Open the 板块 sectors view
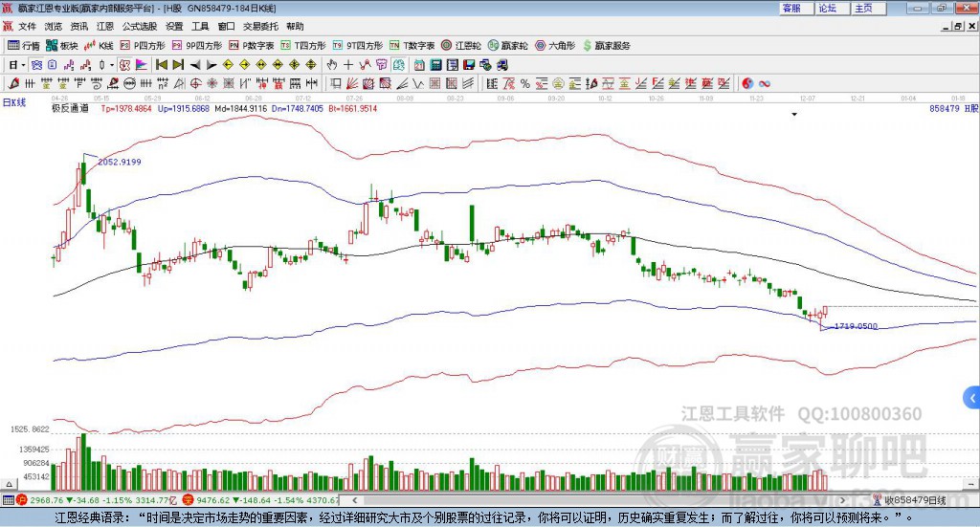 pos(62,46)
